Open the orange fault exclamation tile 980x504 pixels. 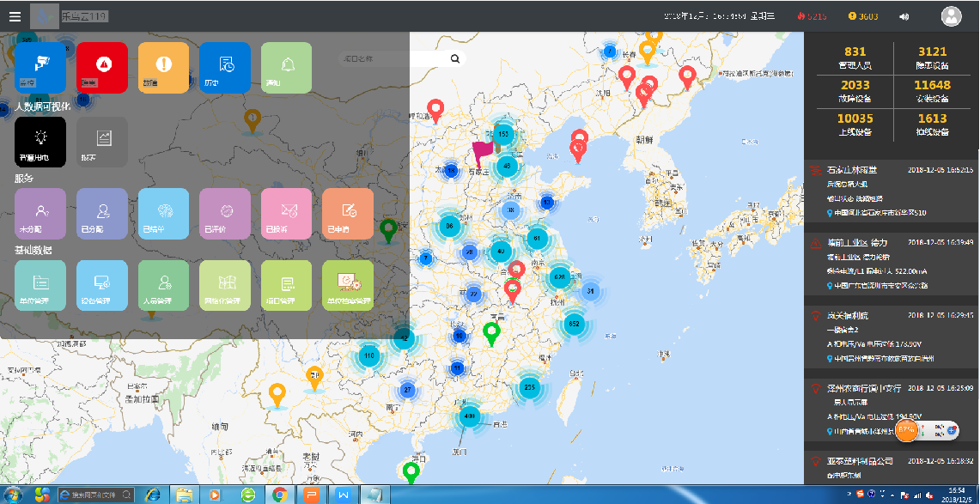pos(163,67)
